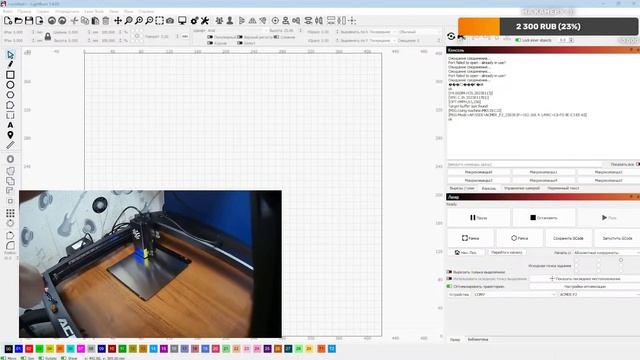
Task: Choose the Measure ruler tool
Action: 10,145
